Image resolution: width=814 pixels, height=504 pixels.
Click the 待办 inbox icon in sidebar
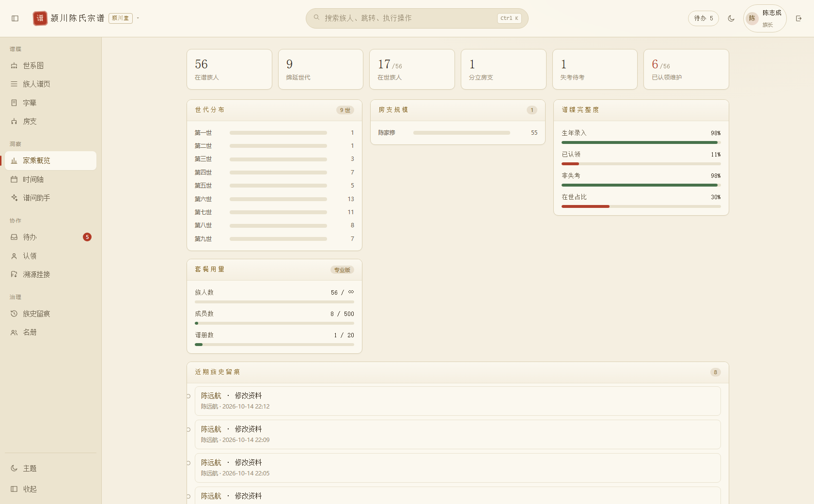click(14, 237)
